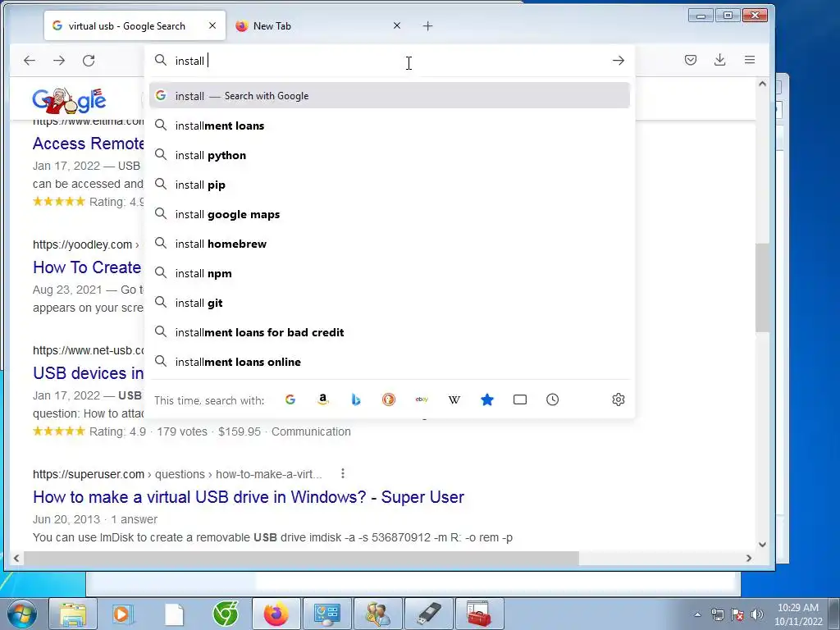The width and height of the screenshot is (840, 630).
Task: Switch to the New Tab tab
Action: 318,25
